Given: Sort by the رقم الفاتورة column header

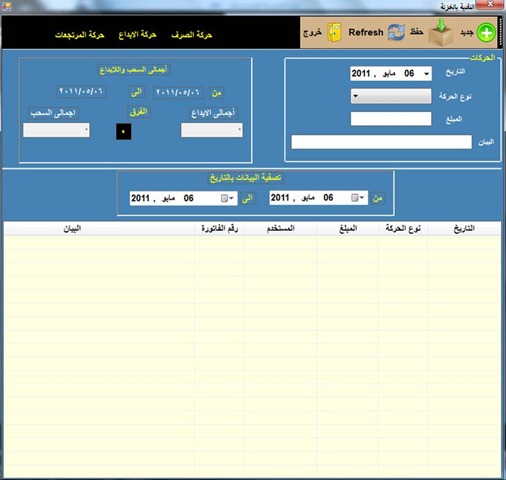Looking at the screenshot, I should pyautogui.click(x=219, y=229).
